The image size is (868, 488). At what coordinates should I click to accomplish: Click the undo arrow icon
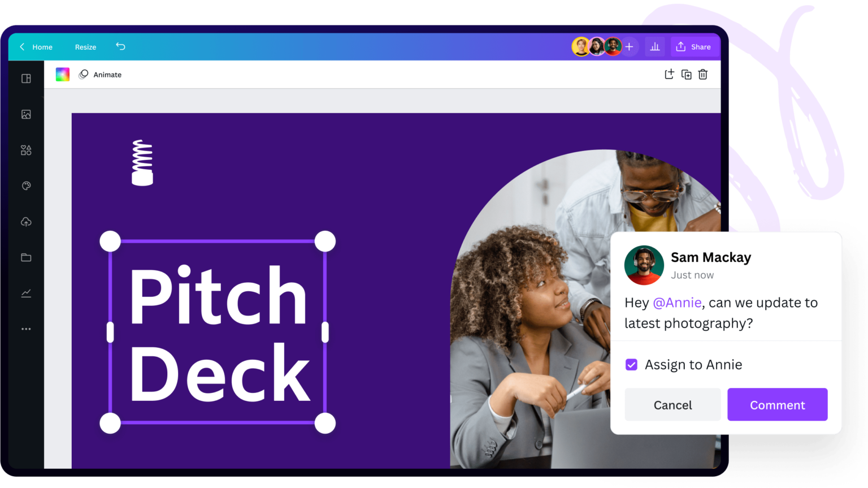tap(120, 46)
